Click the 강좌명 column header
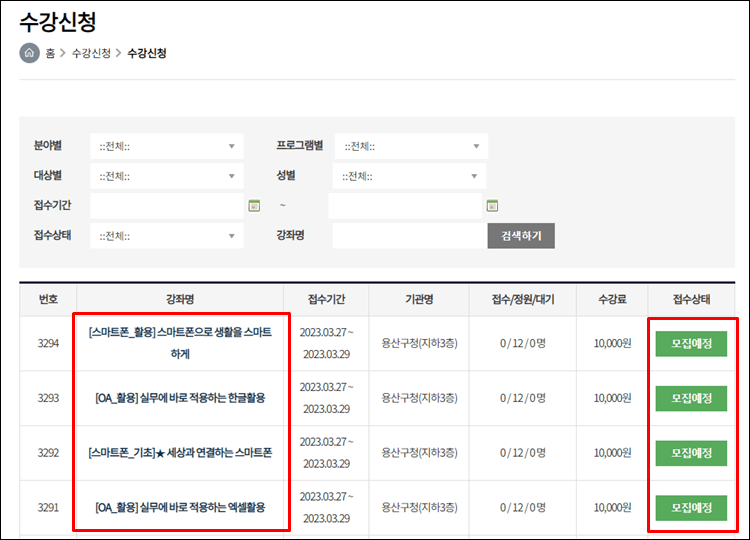Screen dimensions: 750x540 tap(180, 299)
